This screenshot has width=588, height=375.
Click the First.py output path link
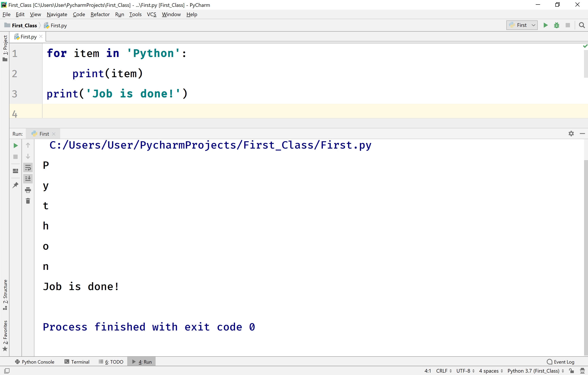(210, 145)
